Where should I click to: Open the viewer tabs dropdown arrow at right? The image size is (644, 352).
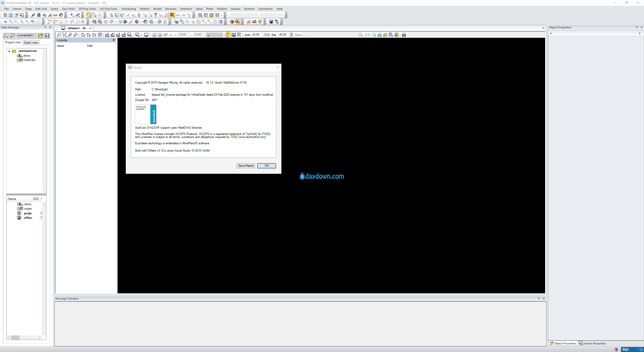pos(543,28)
